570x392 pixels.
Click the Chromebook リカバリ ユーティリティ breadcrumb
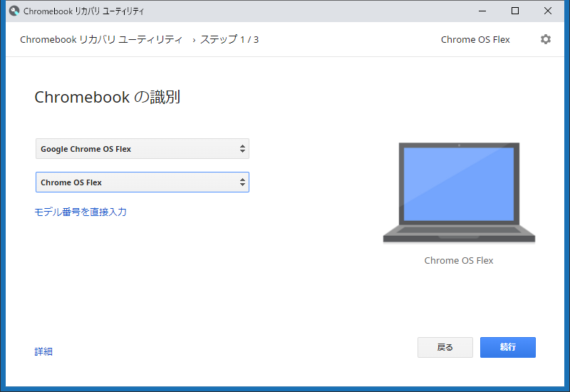pyautogui.click(x=101, y=39)
